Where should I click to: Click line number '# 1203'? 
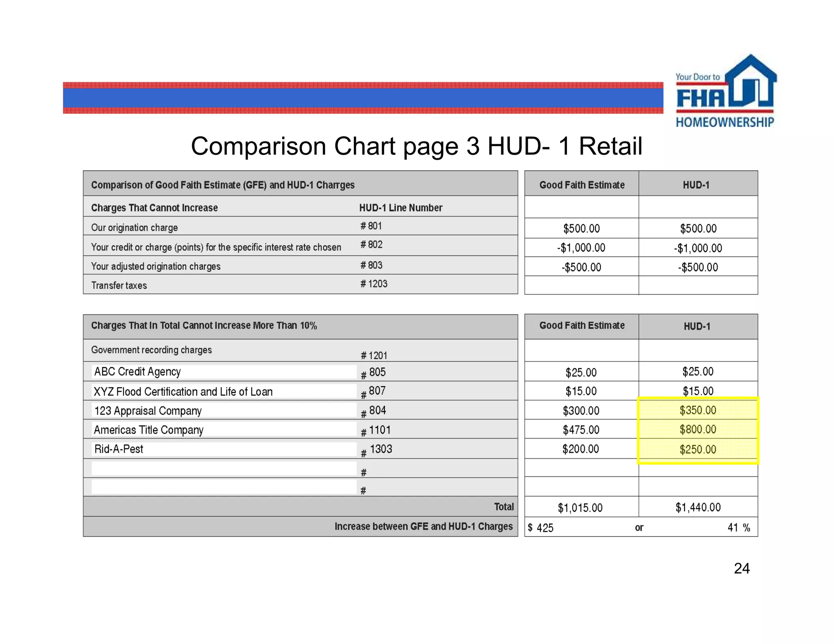click(373, 284)
